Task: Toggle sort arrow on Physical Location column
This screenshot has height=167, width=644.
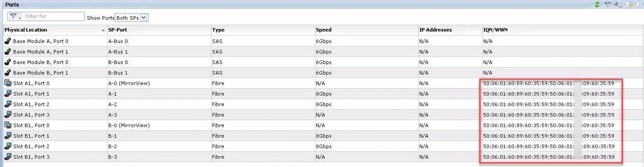Action: [103, 30]
